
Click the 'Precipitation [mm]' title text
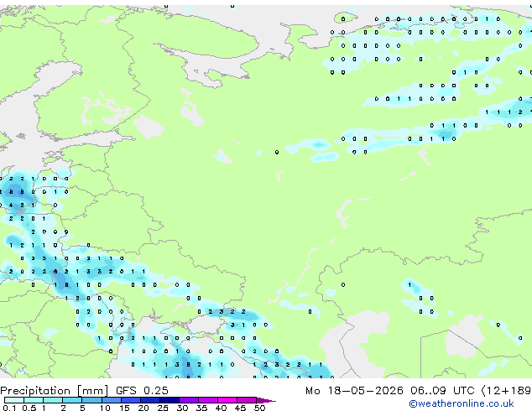click(55, 391)
